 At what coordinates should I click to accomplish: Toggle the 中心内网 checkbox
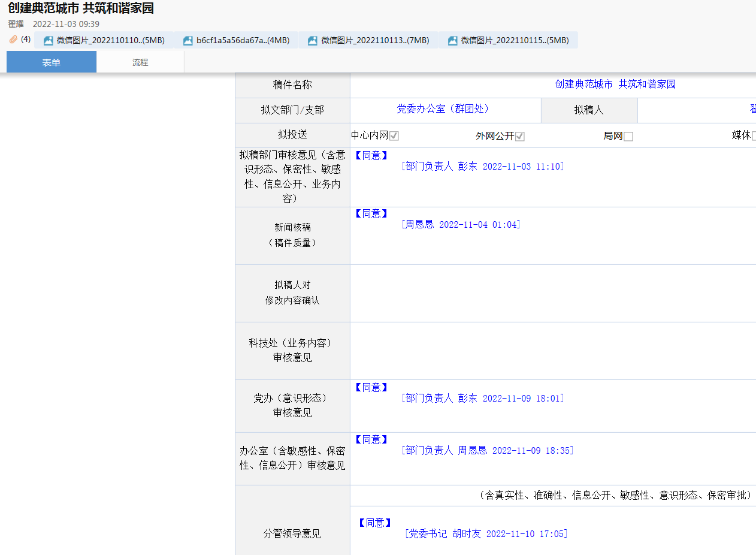click(x=394, y=136)
